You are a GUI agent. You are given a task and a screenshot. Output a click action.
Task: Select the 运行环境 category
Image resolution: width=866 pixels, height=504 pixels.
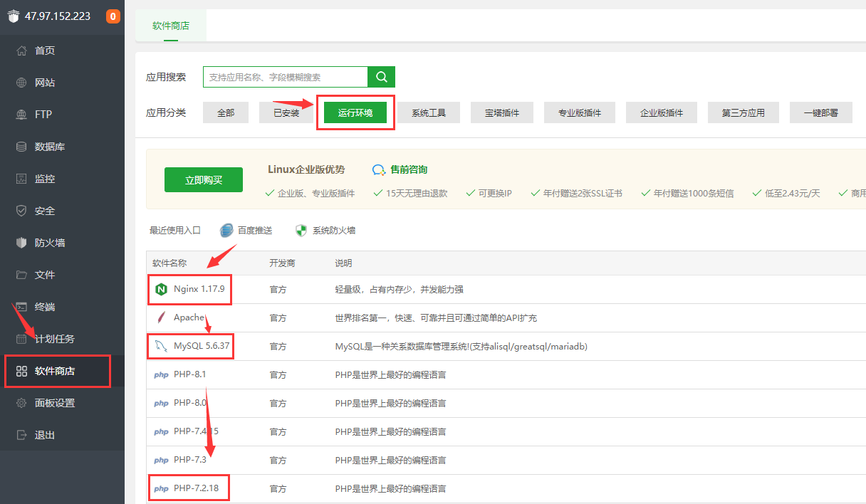(x=355, y=112)
